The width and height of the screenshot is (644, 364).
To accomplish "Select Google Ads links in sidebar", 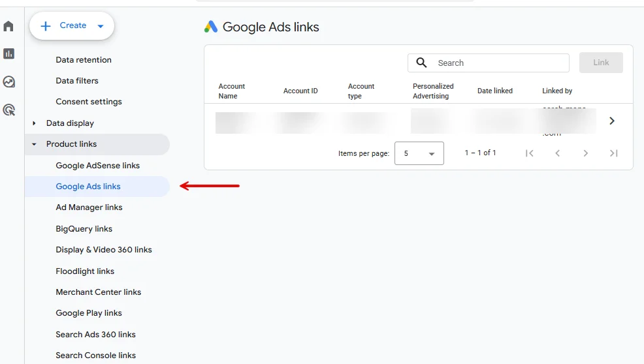I will pos(97,187).
